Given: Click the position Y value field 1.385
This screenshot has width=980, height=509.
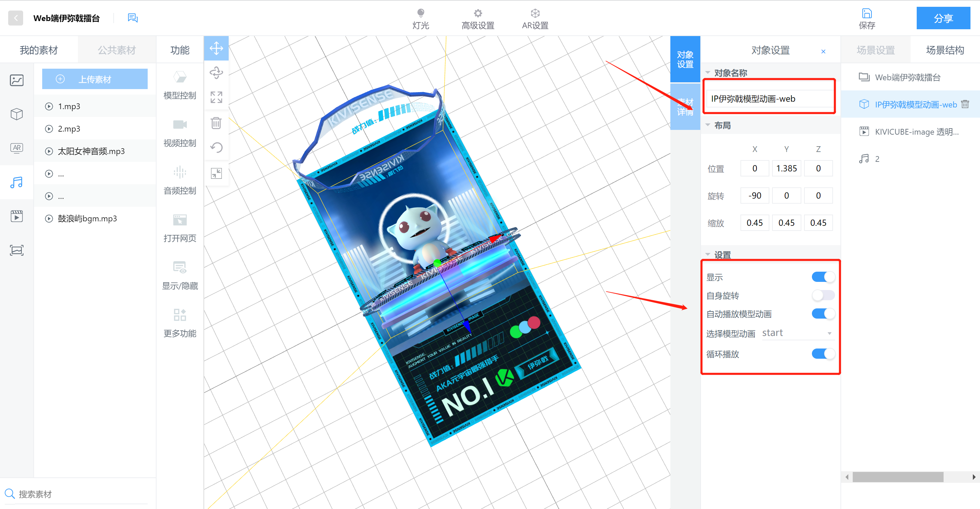Looking at the screenshot, I should (x=786, y=168).
